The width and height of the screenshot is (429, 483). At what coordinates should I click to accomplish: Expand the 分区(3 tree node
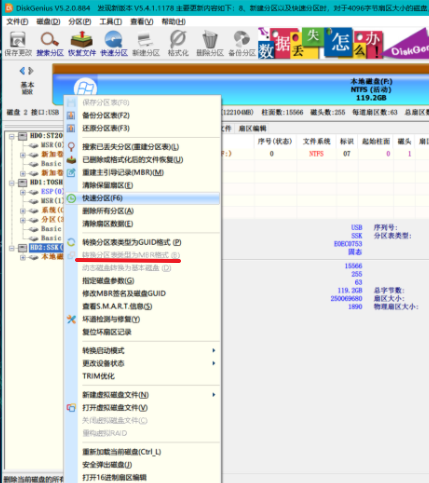coord(23,220)
